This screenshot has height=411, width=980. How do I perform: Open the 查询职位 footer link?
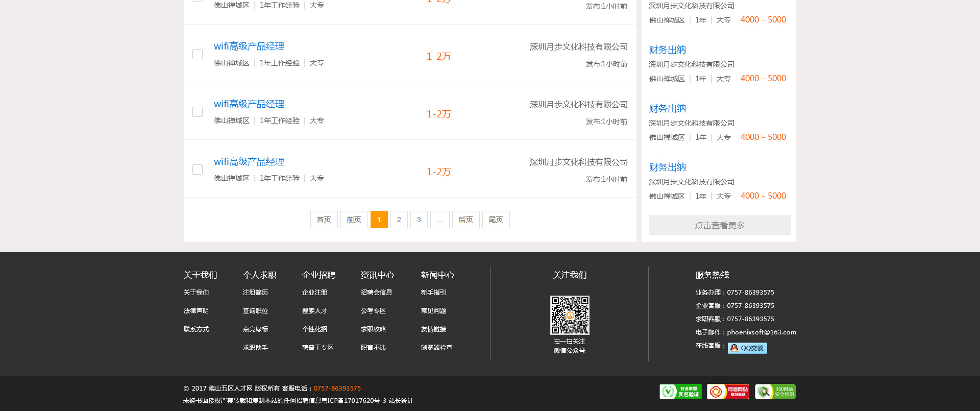pos(255,311)
